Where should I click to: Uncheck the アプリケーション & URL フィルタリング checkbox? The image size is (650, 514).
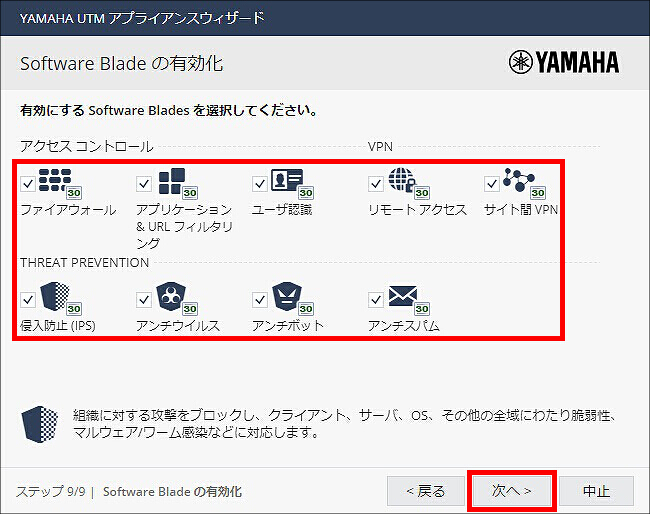point(144,183)
